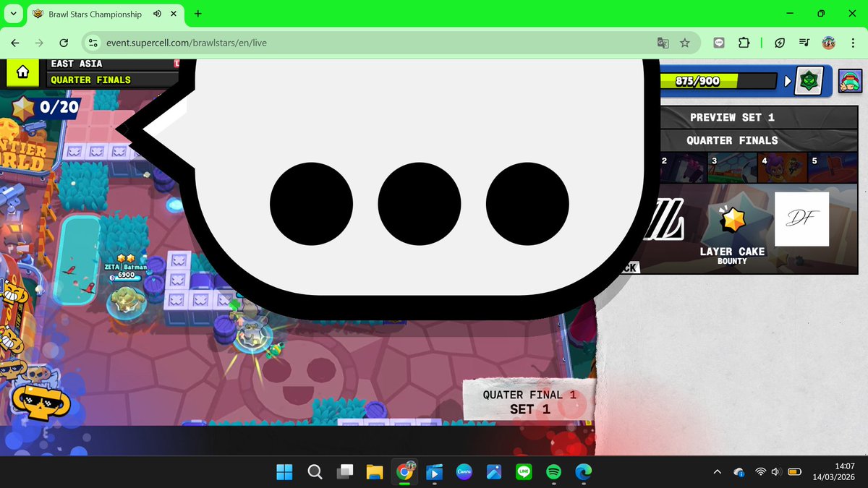The image size is (868, 488).
Task: Click the OneDrive cloud tray icon
Action: coord(739,472)
